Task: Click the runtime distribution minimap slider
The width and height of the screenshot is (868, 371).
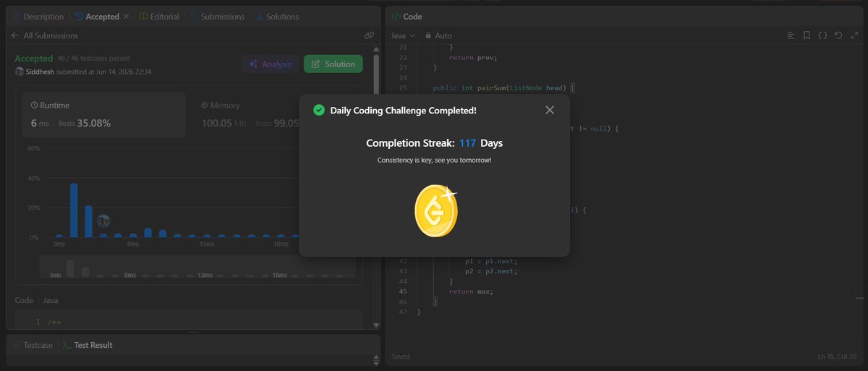Action: pyautogui.click(x=197, y=267)
